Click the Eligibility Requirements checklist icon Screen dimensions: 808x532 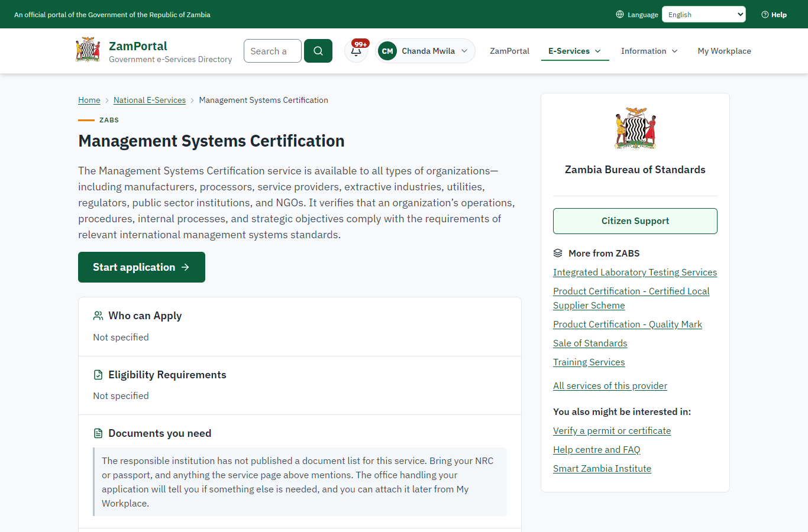98,375
